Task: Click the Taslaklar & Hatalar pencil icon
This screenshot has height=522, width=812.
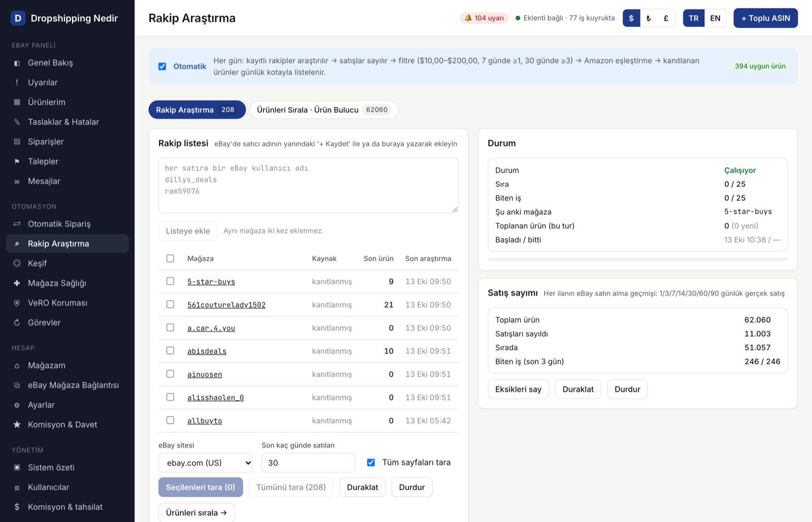Action: [17, 122]
